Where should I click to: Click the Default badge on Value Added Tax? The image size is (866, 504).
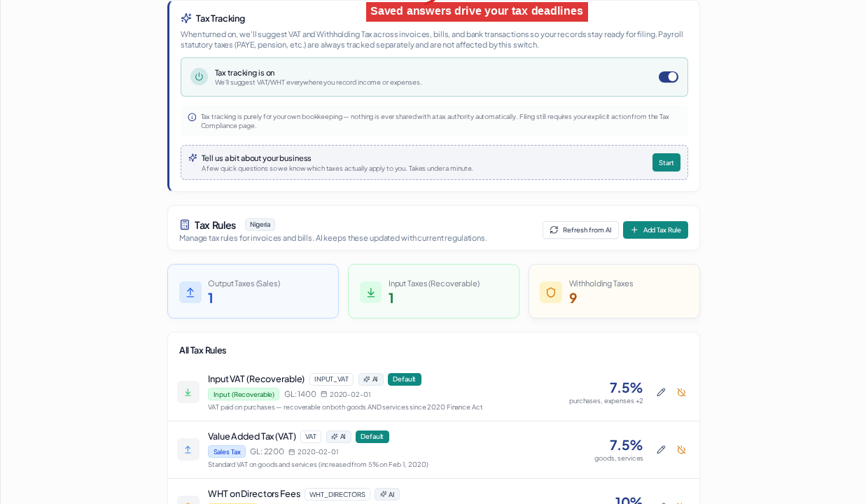[372, 437]
